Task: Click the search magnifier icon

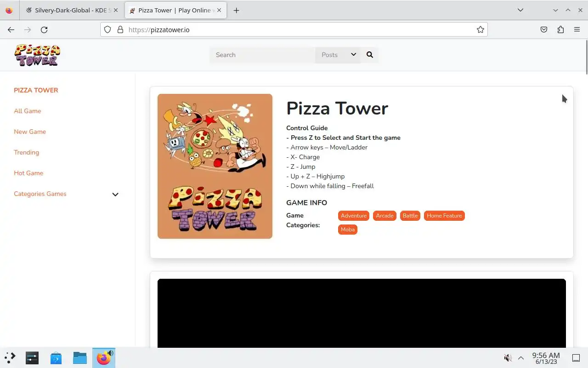Action: point(370,55)
